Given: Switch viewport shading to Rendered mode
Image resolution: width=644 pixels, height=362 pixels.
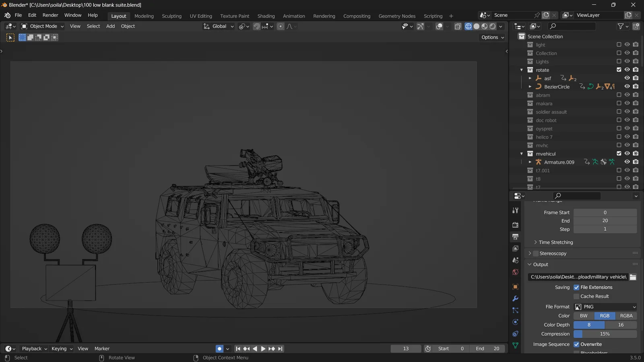Looking at the screenshot, I should coord(493,26).
